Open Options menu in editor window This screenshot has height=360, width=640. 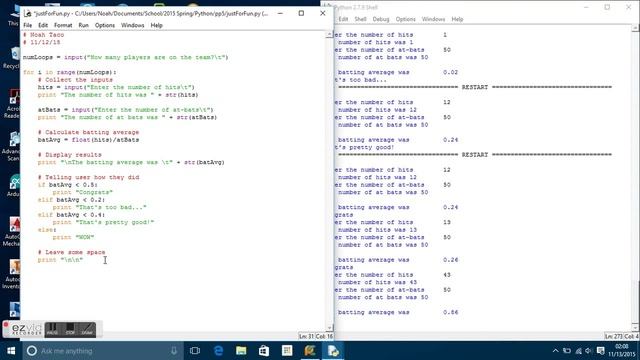coord(105,25)
